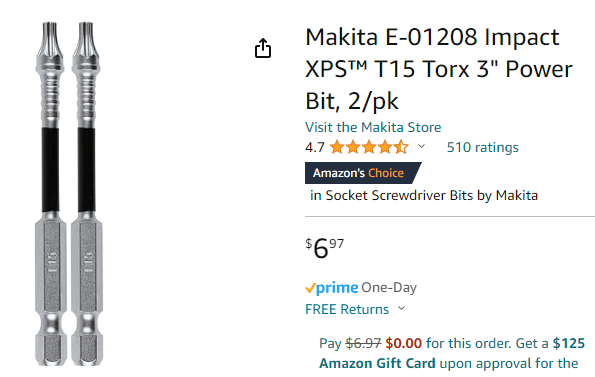Click the orange Prime checkmark logo
595x377 pixels.
pos(310,289)
